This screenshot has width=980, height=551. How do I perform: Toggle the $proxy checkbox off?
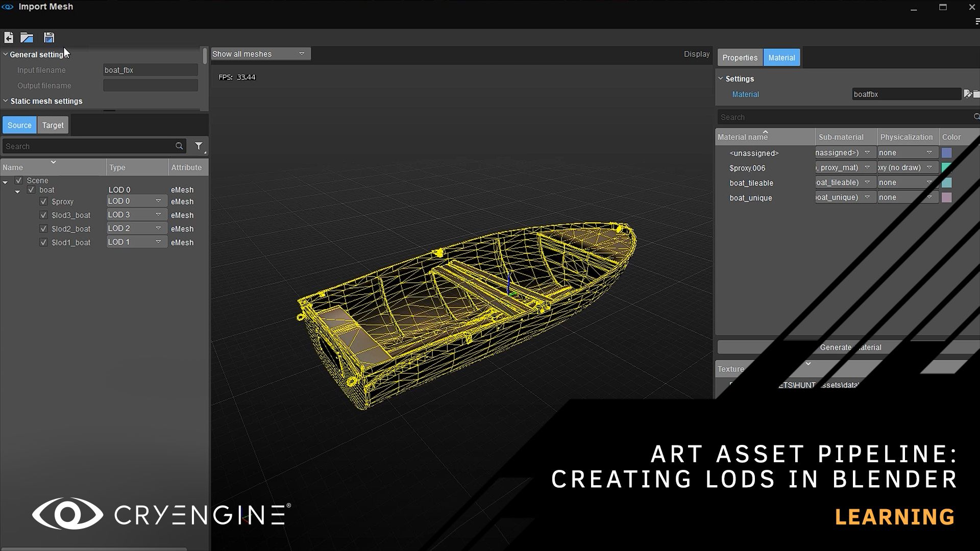[x=43, y=201]
